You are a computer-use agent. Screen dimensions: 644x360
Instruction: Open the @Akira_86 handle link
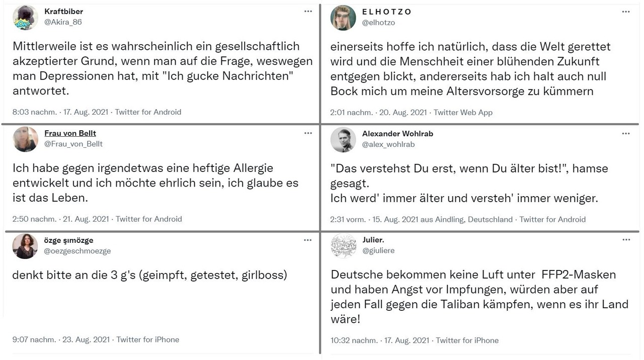coord(63,22)
